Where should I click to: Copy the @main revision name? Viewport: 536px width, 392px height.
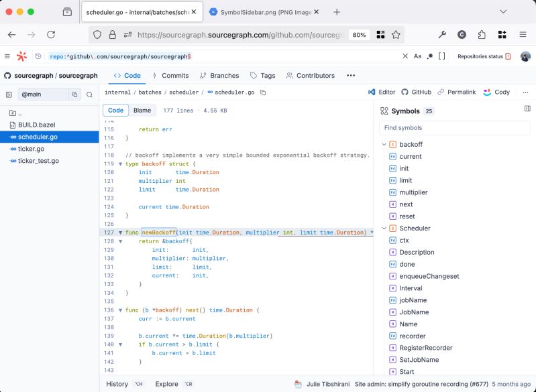(x=74, y=94)
